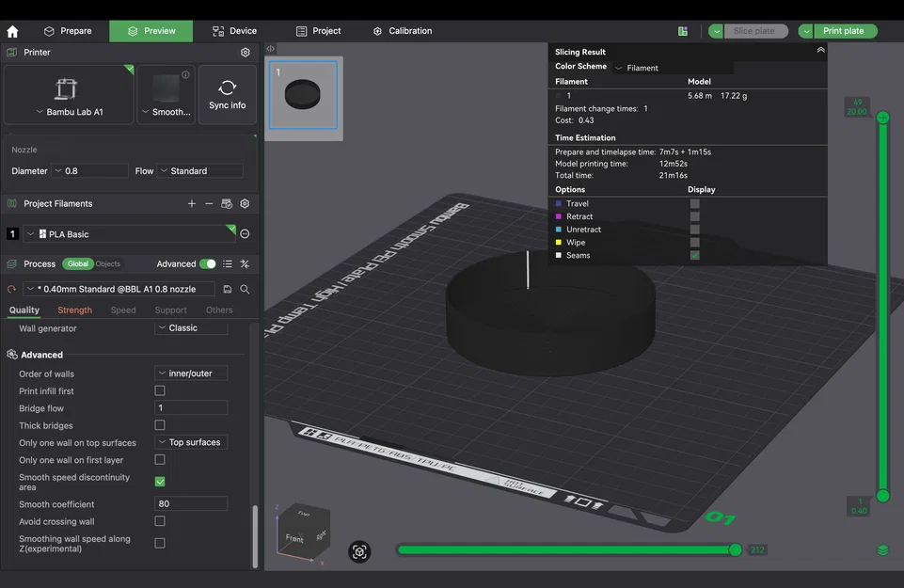
Task: Add a new project filament
Action: click(191, 203)
